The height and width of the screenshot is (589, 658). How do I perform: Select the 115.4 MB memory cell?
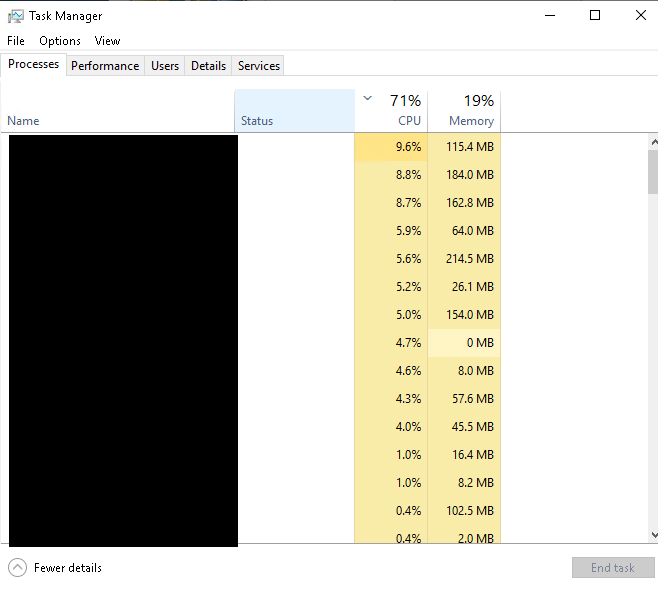click(x=464, y=147)
